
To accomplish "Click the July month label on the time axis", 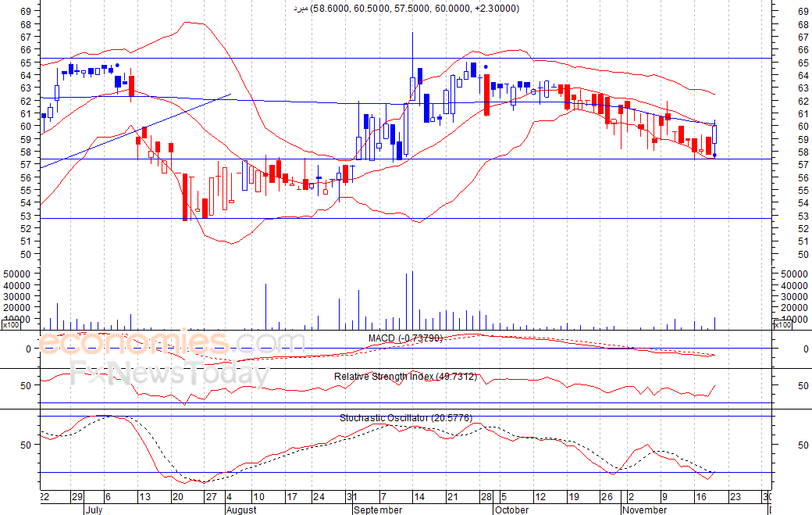I will point(94,510).
